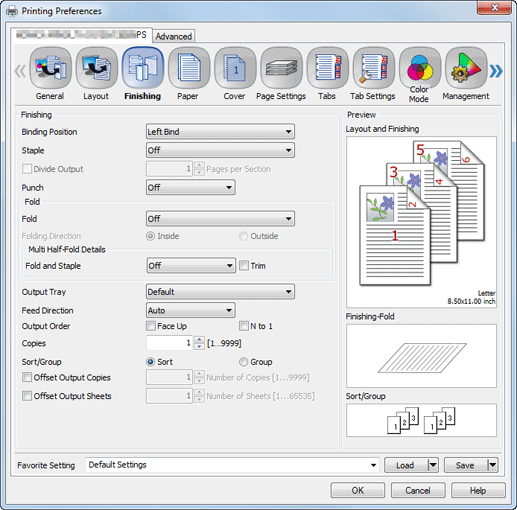Select the Paper icon
517x510 pixels.
[189, 68]
